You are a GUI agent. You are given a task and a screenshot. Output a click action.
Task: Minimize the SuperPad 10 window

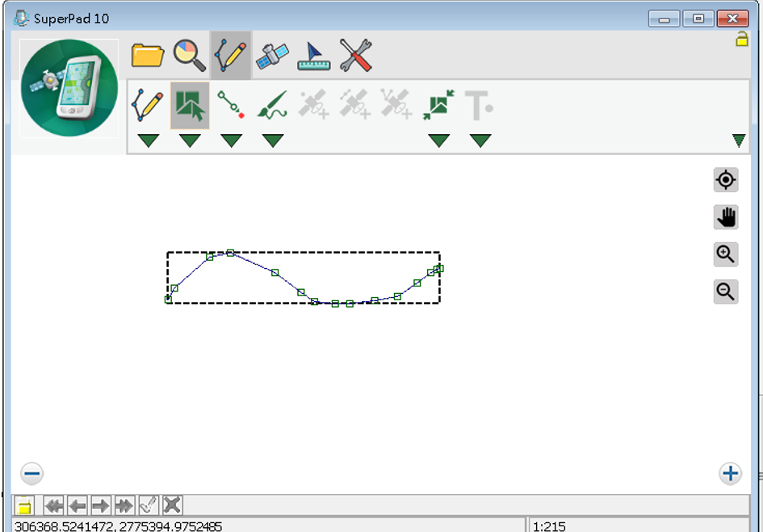tap(664, 19)
